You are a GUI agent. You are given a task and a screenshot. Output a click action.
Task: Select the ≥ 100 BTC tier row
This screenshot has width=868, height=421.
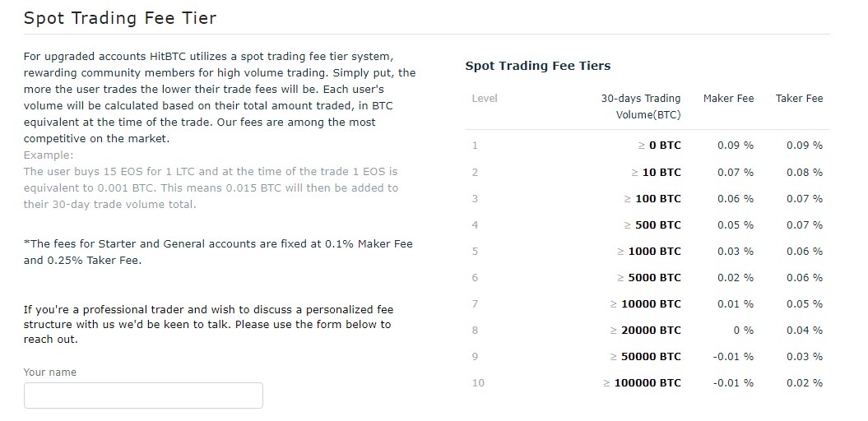(x=648, y=199)
